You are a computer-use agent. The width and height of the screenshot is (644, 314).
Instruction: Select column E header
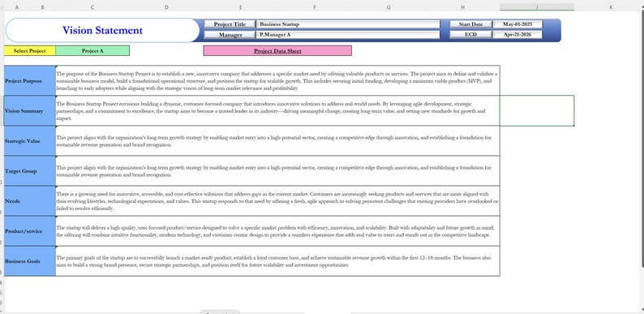pyautogui.click(x=240, y=7)
